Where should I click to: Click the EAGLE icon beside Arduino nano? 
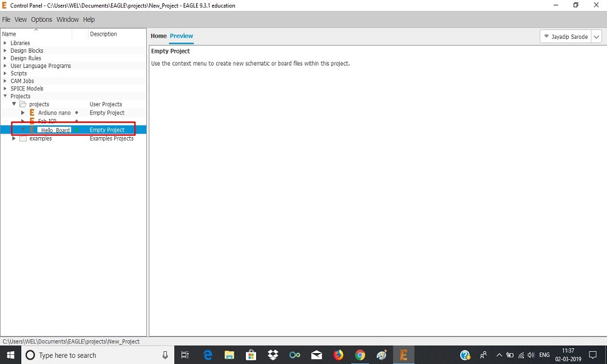(32, 113)
